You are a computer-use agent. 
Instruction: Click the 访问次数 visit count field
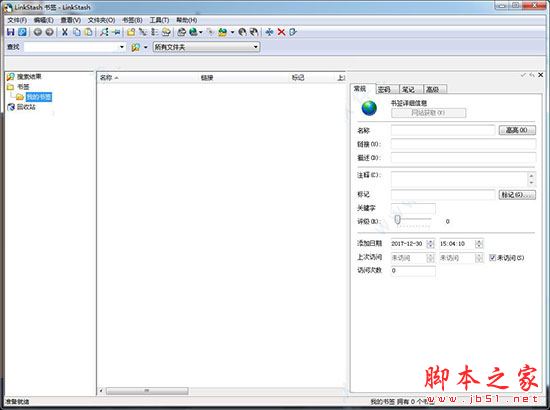coord(414,270)
